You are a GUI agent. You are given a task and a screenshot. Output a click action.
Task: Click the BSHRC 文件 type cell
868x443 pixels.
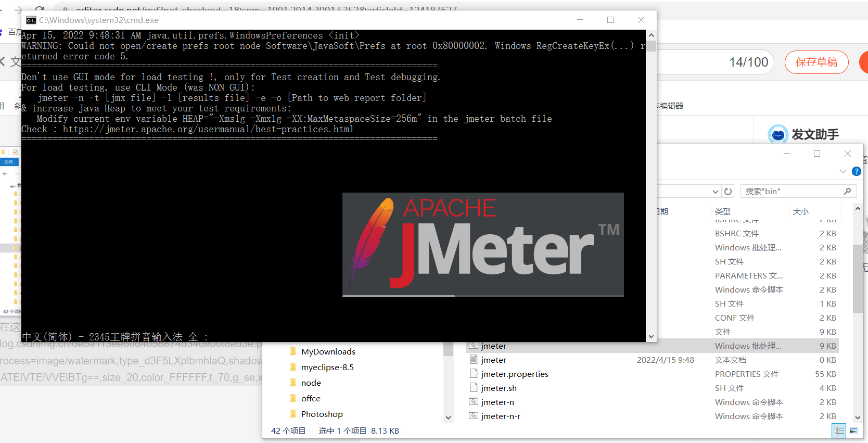[x=736, y=233]
